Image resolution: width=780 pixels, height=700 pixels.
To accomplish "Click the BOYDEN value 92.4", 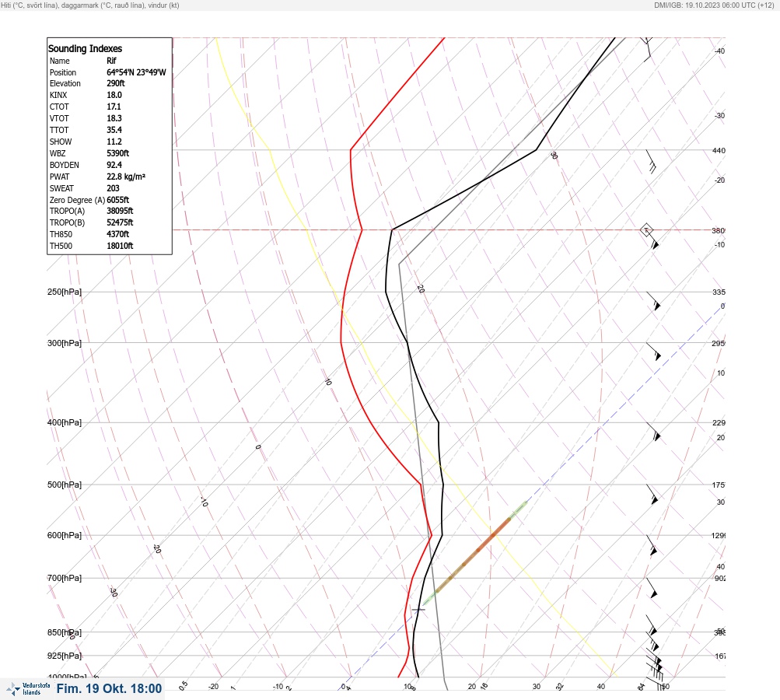I will tap(114, 165).
